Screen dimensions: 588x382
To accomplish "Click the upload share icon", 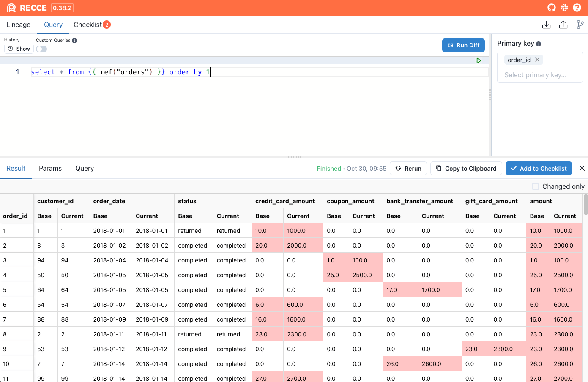I will (x=563, y=25).
